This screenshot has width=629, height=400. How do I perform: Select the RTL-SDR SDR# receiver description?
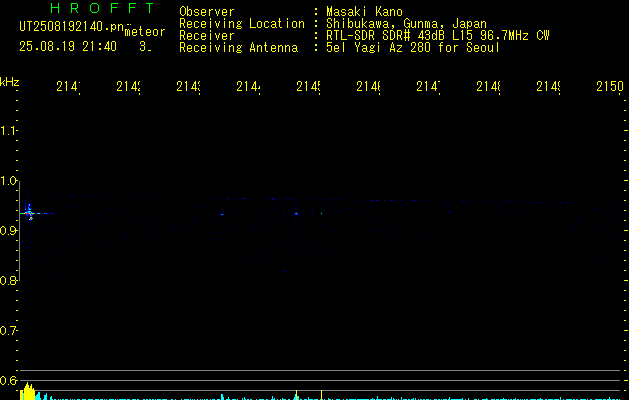point(438,36)
